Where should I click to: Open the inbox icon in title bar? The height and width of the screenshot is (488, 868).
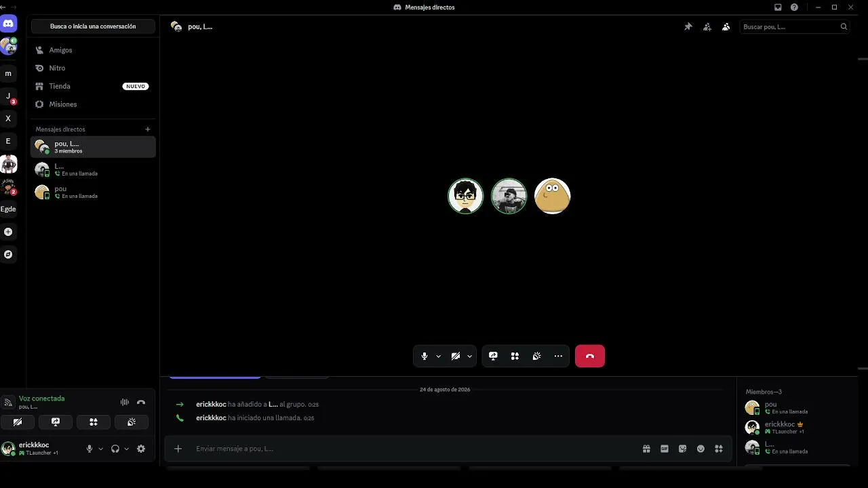778,7
